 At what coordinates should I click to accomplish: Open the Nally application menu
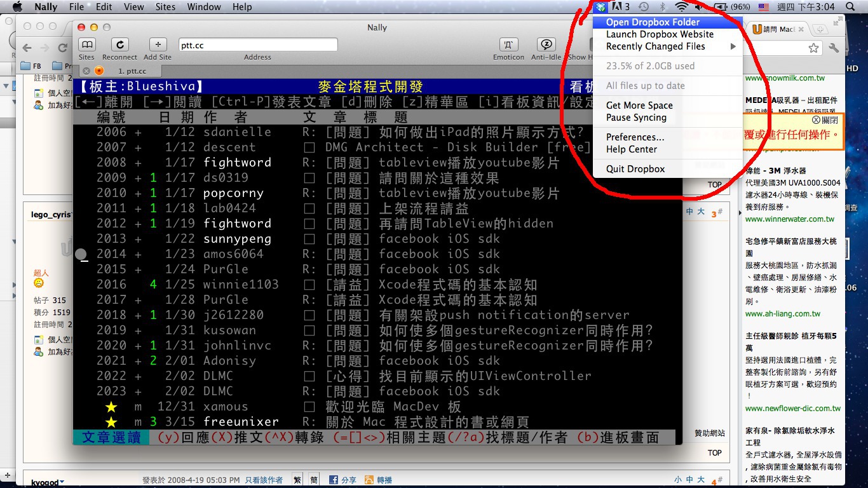(46, 7)
